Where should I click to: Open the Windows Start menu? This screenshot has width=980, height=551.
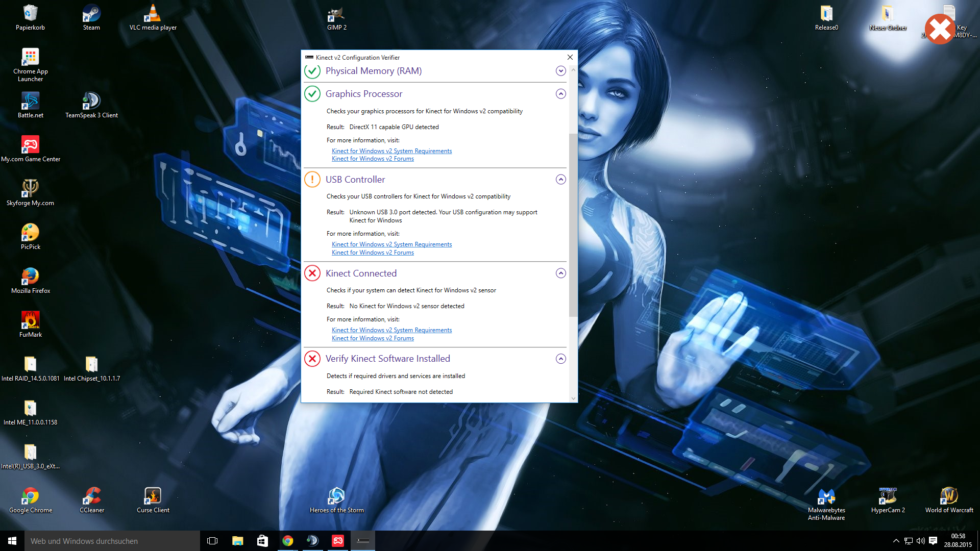click(12, 541)
